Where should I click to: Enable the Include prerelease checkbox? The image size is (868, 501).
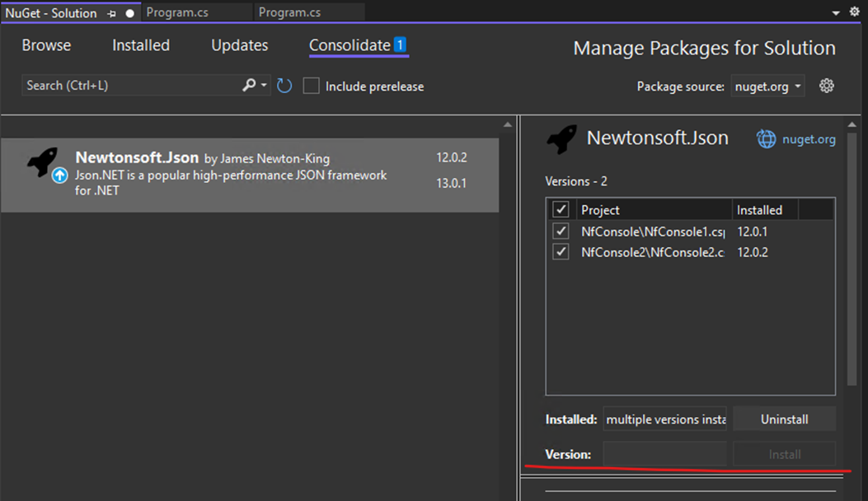click(311, 85)
